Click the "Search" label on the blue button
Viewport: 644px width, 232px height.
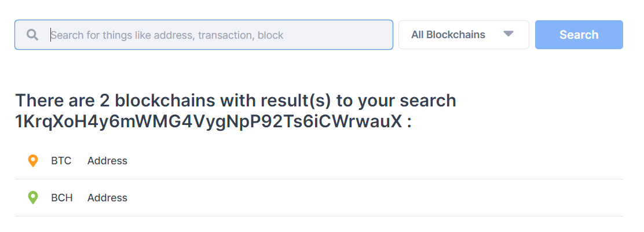[x=579, y=35]
